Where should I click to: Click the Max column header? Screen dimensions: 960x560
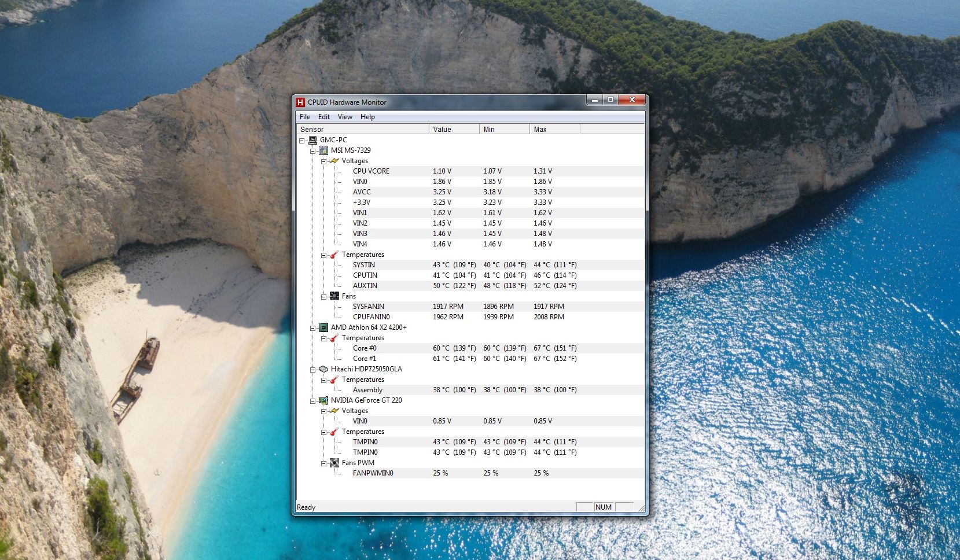point(555,129)
